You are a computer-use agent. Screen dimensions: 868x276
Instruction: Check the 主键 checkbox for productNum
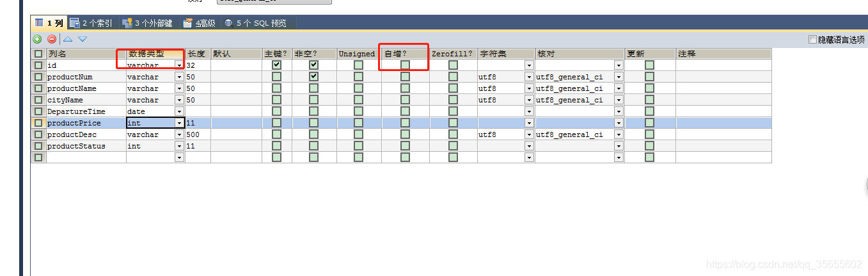(276, 77)
